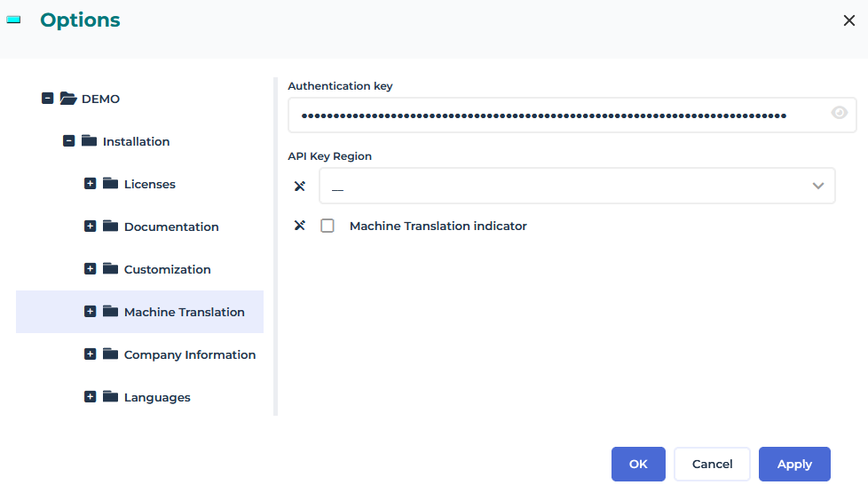Screen dimensions: 868x493
Task: Click the open folder icon beside DEMO
Action: tap(68, 99)
